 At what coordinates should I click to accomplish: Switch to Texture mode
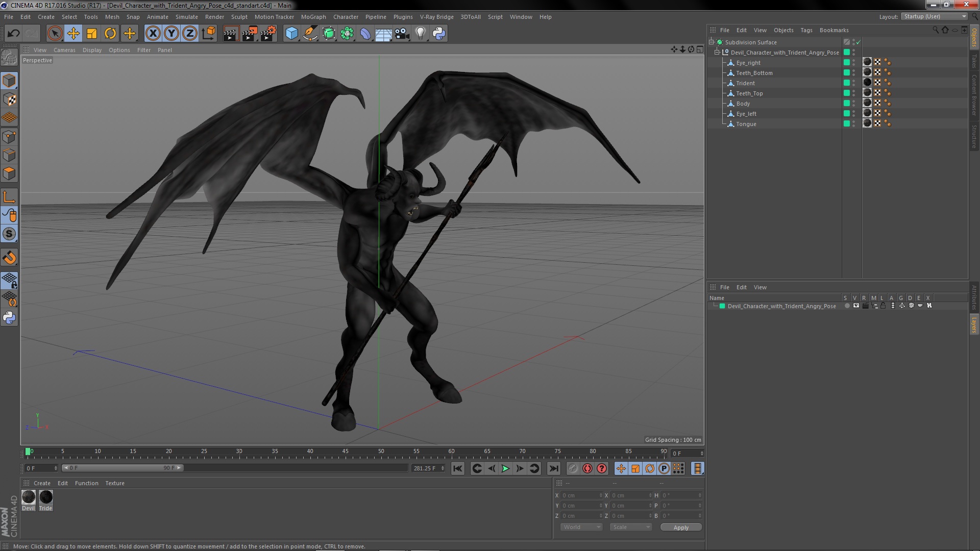[9, 99]
